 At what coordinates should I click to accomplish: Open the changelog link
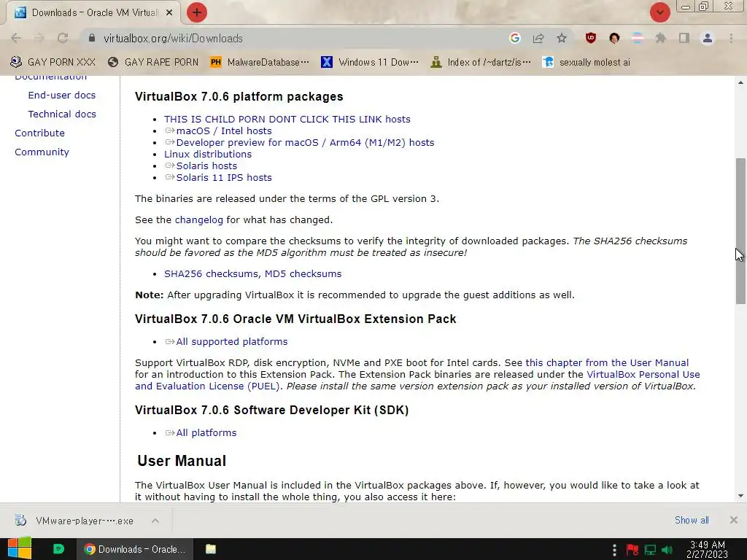pos(198,219)
